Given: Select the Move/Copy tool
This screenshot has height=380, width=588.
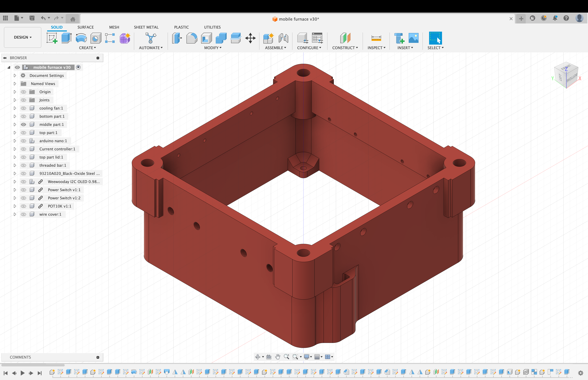Looking at the screenshot, I should tap(250, 38).
